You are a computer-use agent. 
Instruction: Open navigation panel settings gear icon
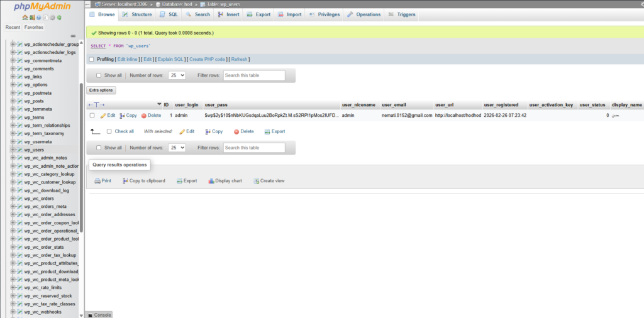click(x=53, y=18)
